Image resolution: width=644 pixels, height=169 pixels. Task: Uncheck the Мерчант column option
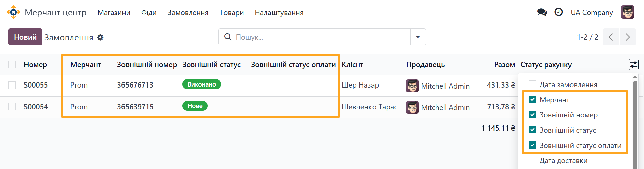532,100
